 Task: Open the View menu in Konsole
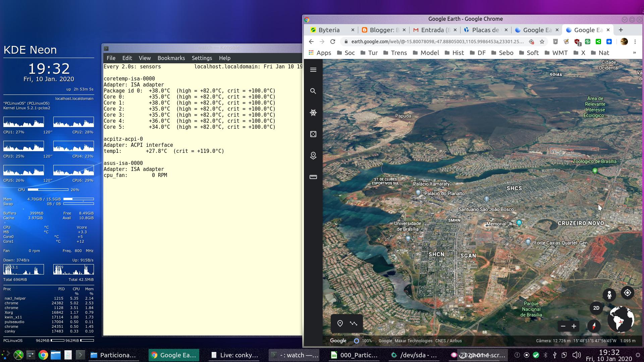click(x=145, y=58)
